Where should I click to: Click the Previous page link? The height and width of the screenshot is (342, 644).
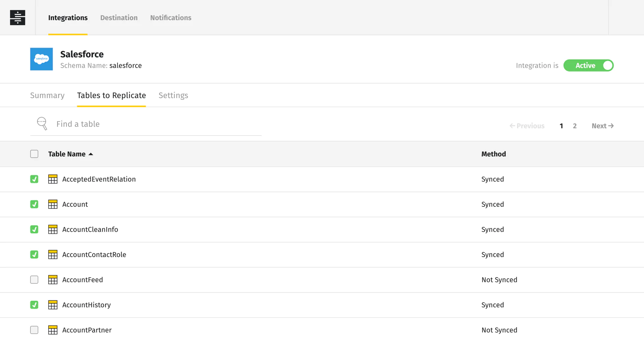click(527, 126)
